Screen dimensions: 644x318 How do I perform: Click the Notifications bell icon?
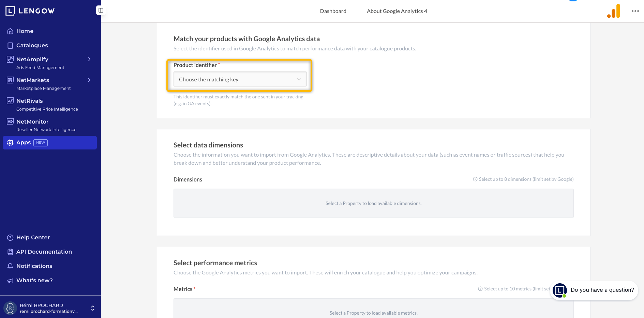coord(10,266)
